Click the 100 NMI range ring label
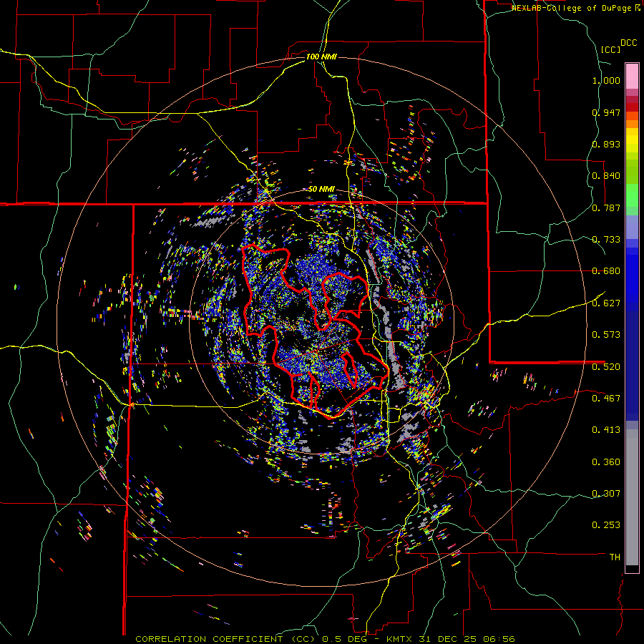 (321, 57)
